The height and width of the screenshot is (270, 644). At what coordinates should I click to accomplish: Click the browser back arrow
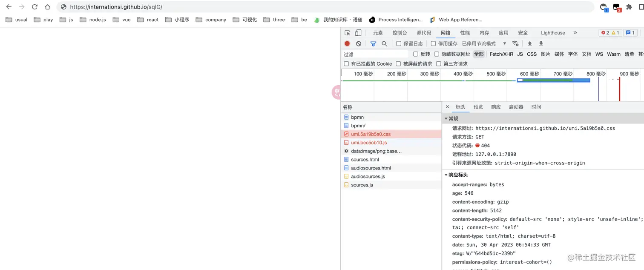9,7
